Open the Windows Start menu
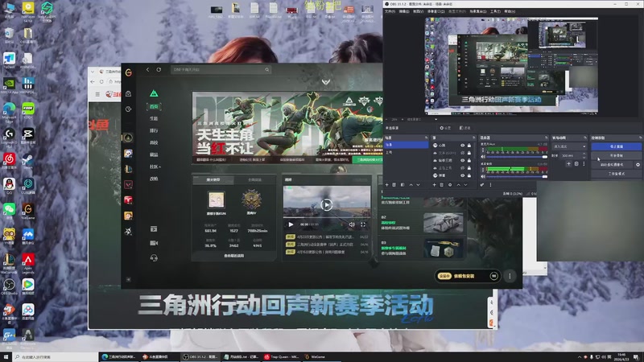 tap(6, 356)
